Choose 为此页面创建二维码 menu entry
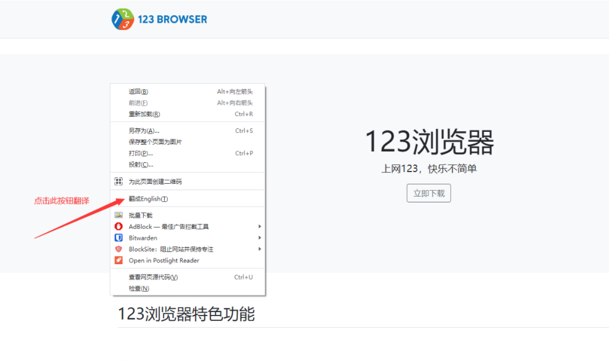Viewport: 609px width, 364px height. click(187, 181)
